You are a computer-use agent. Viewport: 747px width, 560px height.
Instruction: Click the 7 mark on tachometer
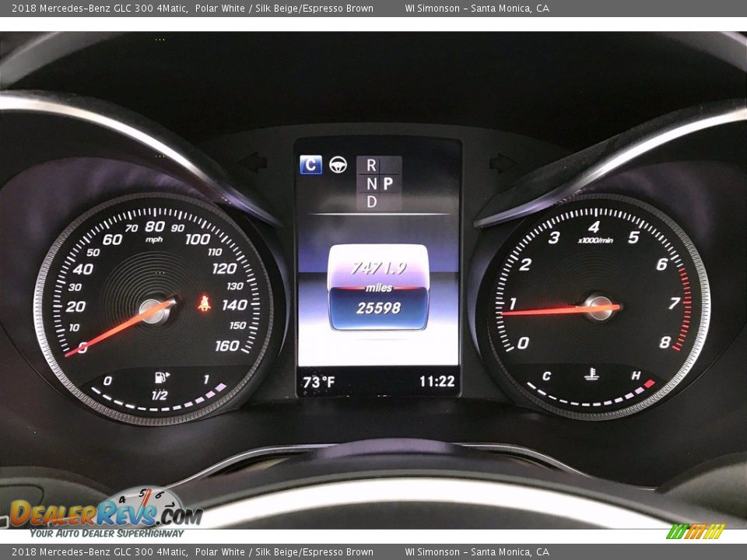click(x=674, y=303)
